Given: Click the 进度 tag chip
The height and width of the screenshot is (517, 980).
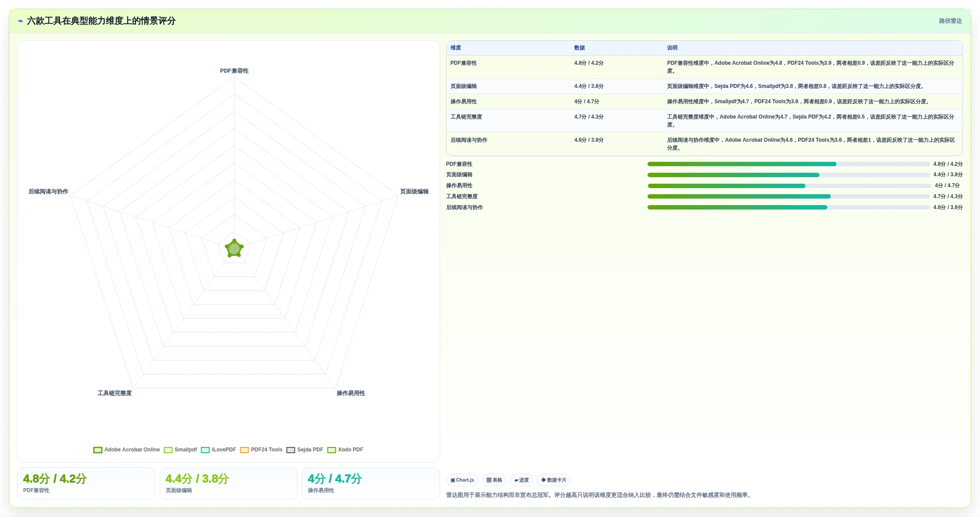Looking at the screenshot, I should coord(521,480).
